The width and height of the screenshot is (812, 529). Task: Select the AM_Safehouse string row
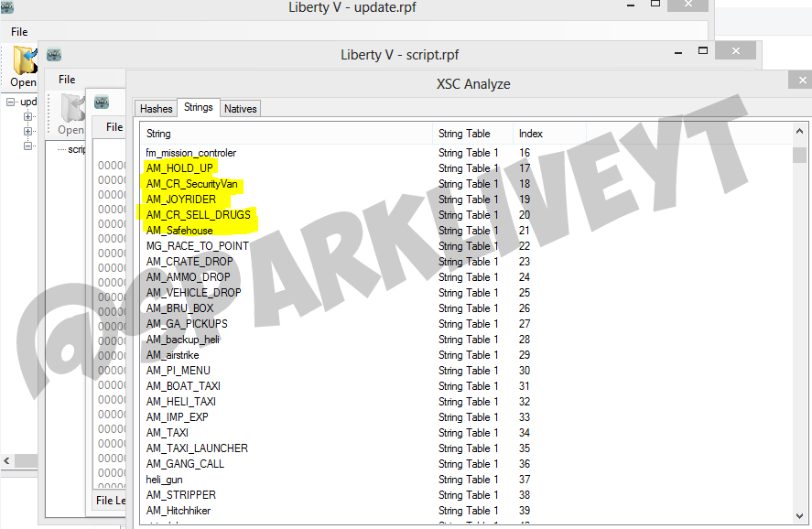click(x=466, y=231)
